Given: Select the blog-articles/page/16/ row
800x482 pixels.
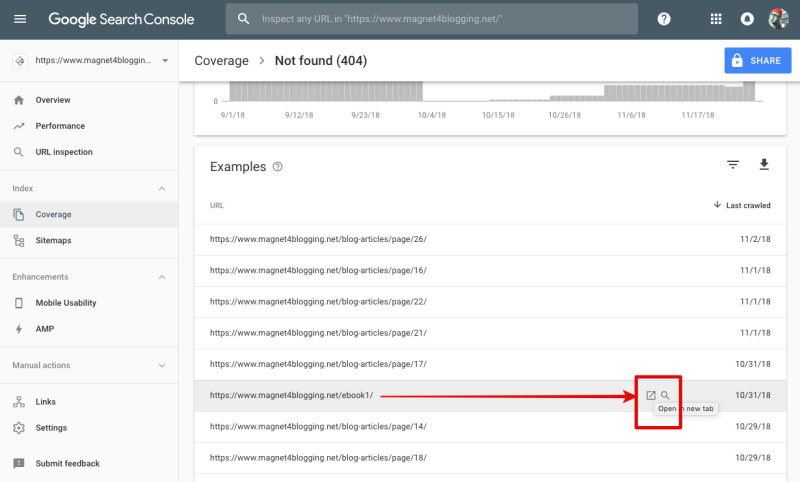Looking at the screenshot, I should coord(490,270).
